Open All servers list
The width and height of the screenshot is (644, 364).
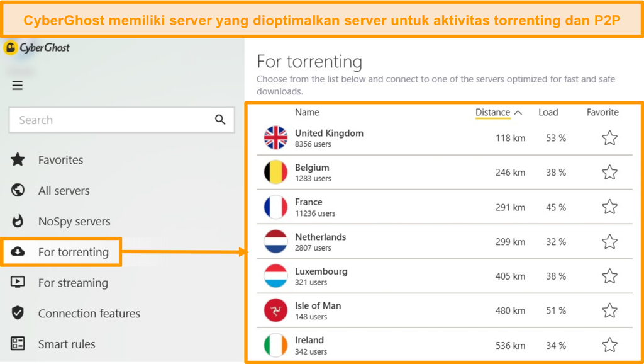(64, 191)
